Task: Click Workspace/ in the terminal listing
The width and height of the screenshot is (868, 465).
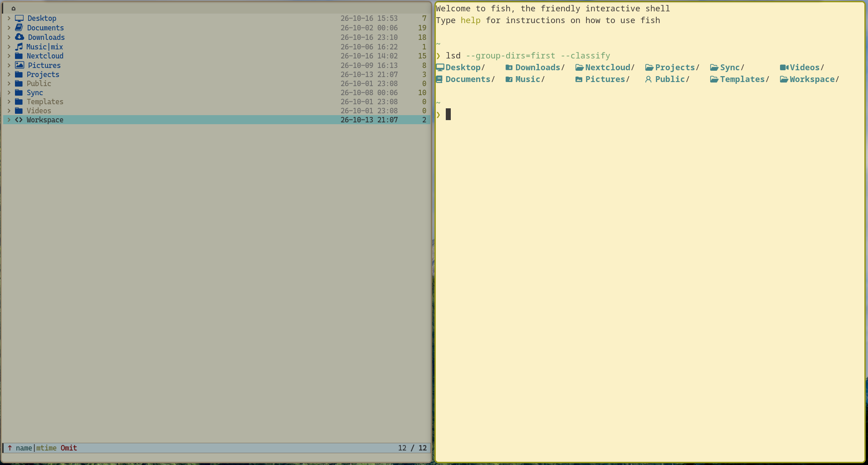Action: (x=814, y=79)
